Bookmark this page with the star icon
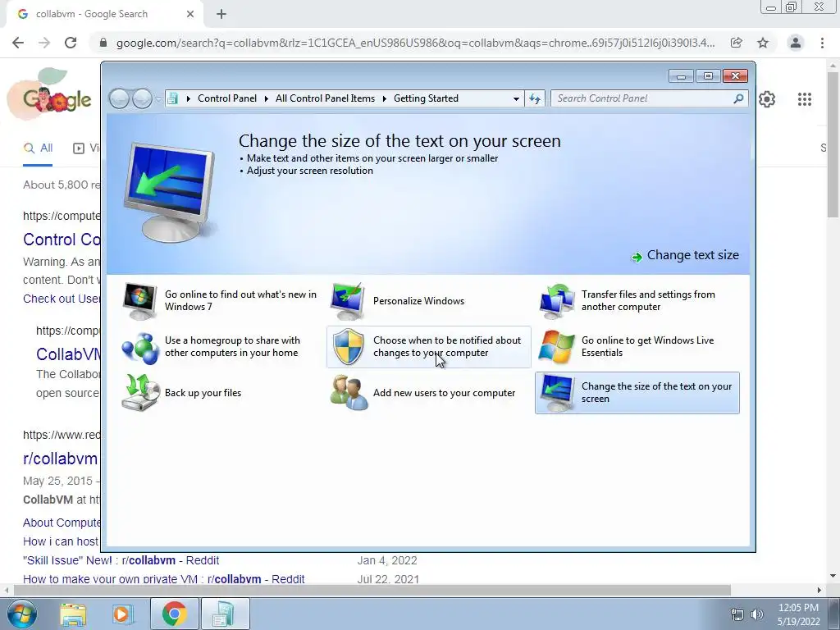The width and height of the screenshot is (840, 630). pos(763,43)
